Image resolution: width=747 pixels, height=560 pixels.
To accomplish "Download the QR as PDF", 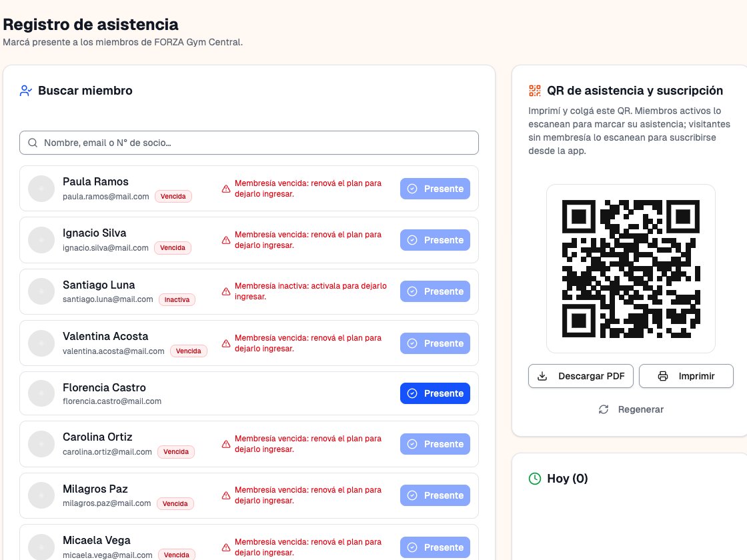I will (581, 376).
